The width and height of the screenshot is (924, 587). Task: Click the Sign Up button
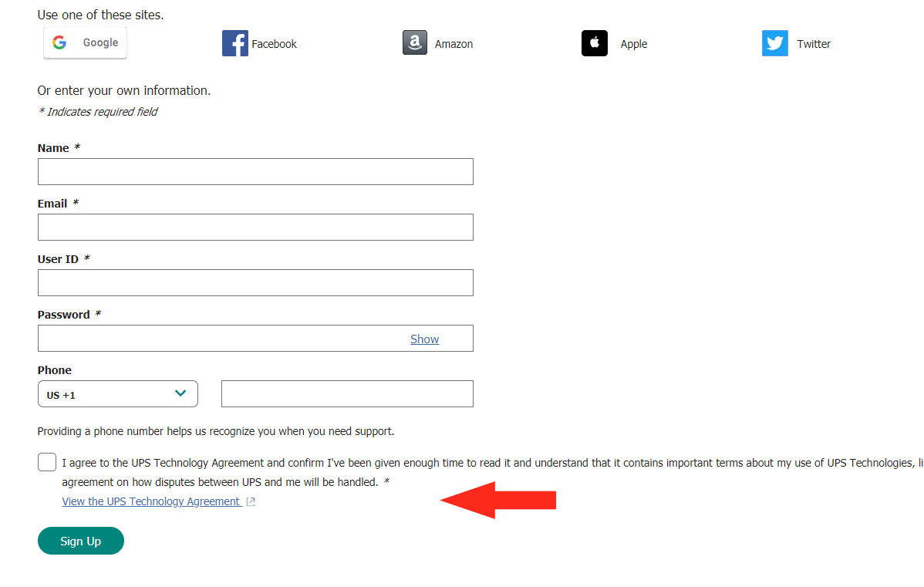(81, 541)
